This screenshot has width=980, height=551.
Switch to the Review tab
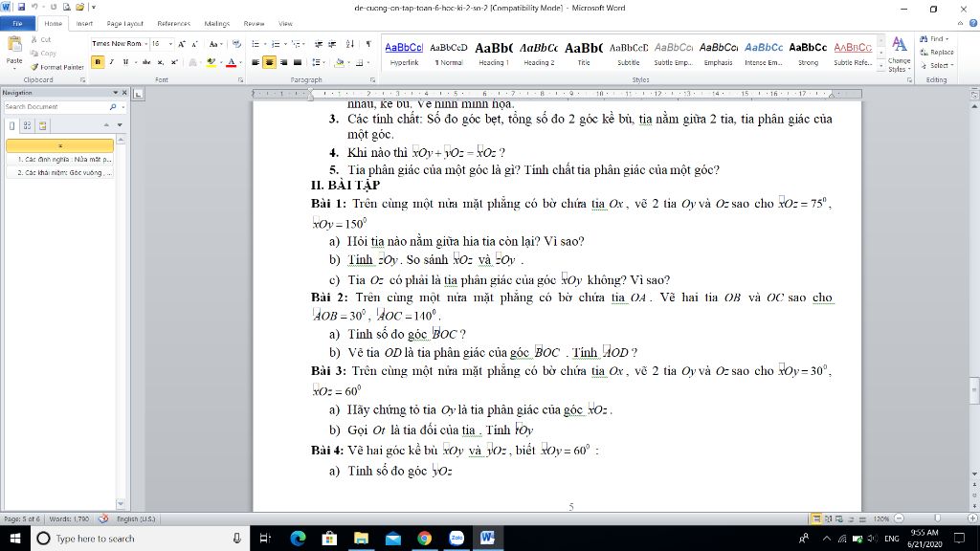pyautogui.click(x=254, y=24)
